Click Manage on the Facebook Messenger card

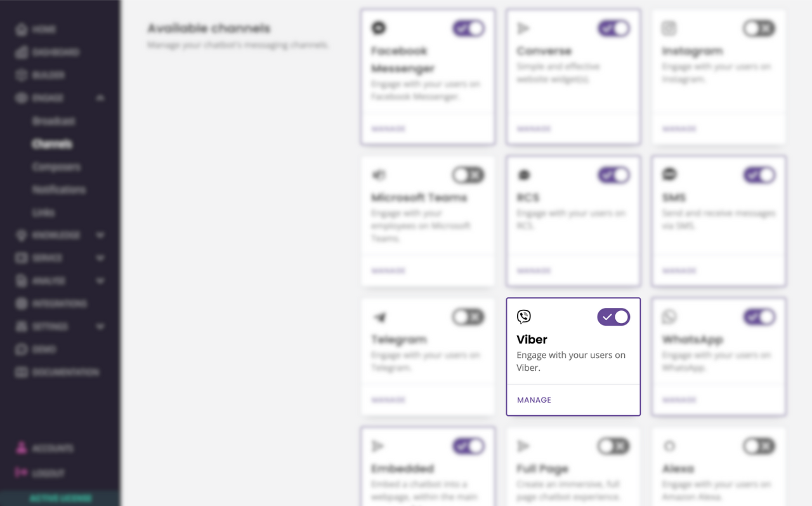(x=388, y=129)
